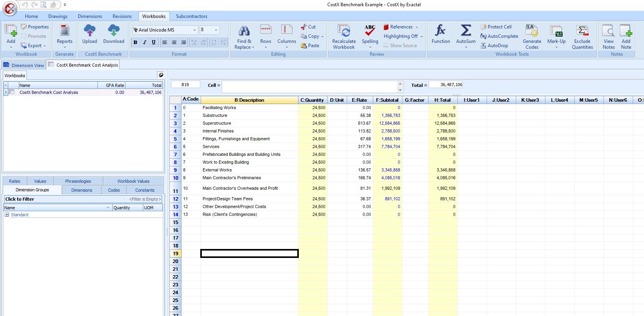Align cell text left
The height and width of the screenshot is (316, 644).
(165, 42)
